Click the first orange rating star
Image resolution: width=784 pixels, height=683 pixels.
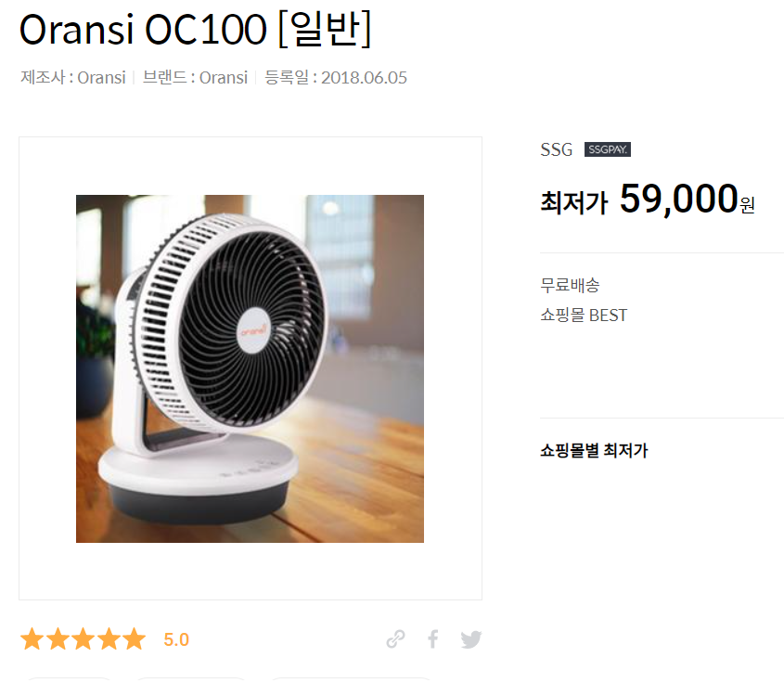click(x=32, y=639)
